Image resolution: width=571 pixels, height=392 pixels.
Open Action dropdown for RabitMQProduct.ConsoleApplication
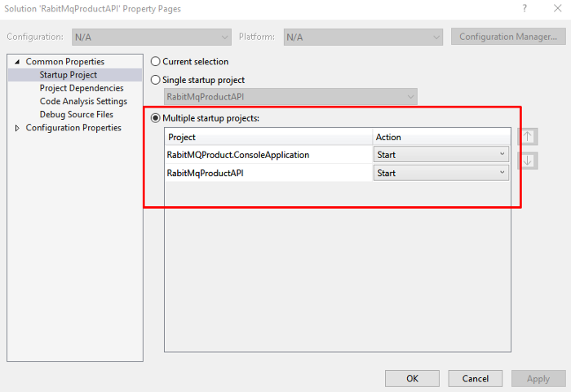(x=440, y=154)
